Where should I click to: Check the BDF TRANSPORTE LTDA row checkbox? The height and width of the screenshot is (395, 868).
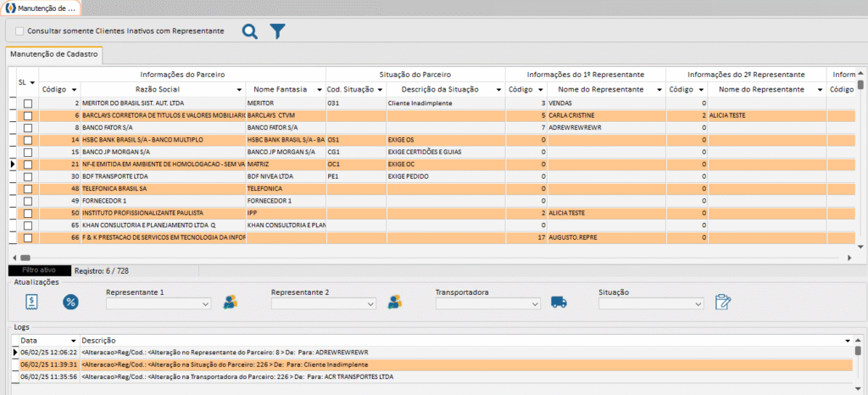pos(28,176)
